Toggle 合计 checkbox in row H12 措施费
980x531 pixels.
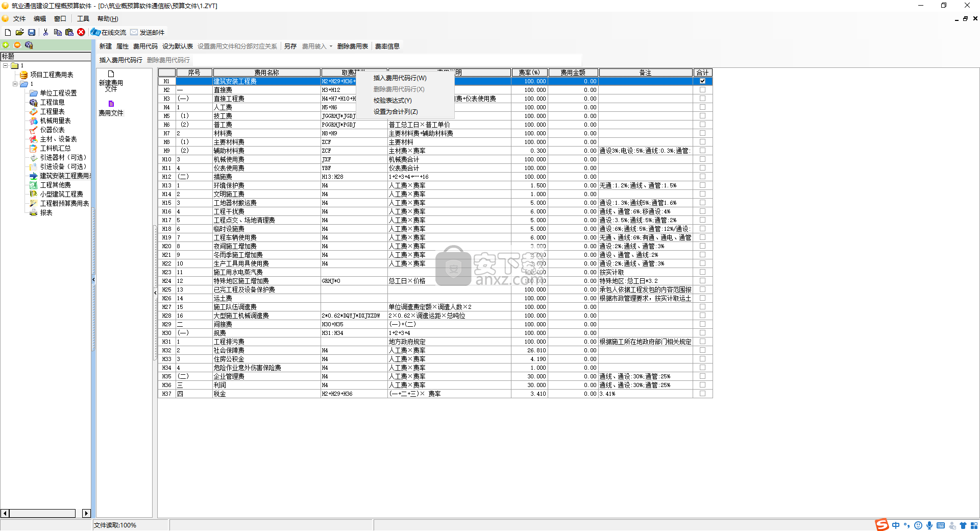click(702, 177)
